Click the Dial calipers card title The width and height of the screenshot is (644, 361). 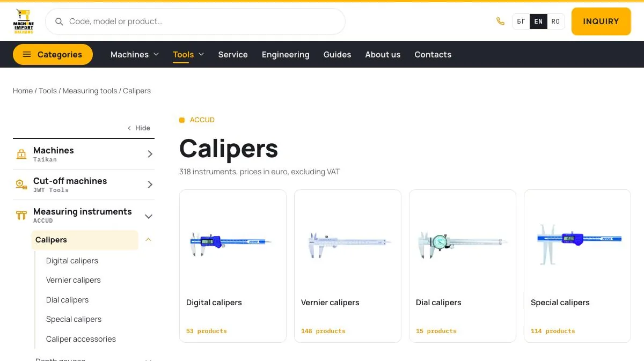438,303
